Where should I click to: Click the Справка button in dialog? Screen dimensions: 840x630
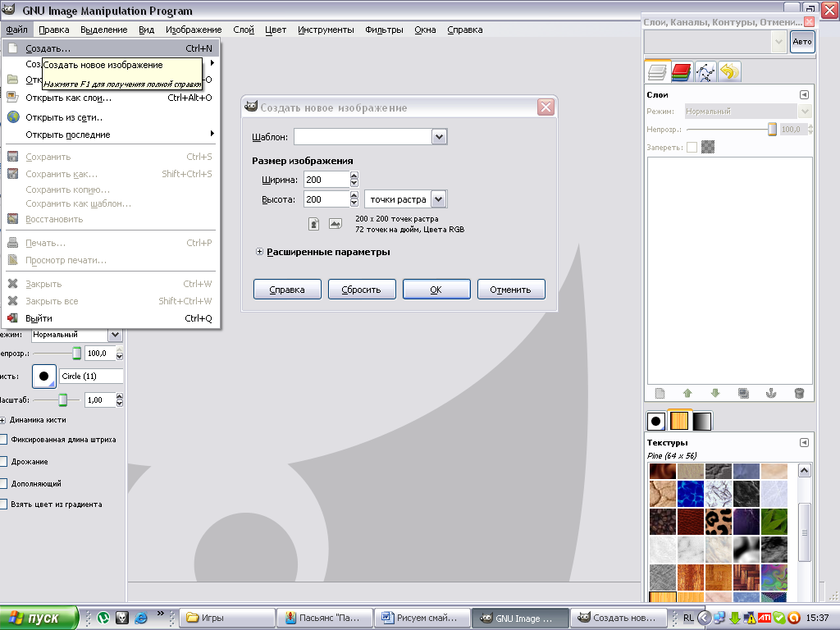(287, 290)
